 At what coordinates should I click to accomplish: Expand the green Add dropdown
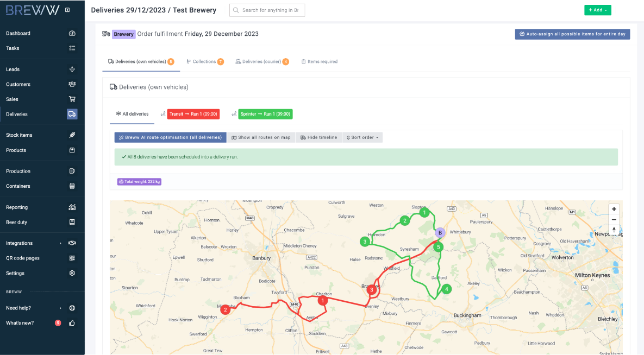coord(597,10)
